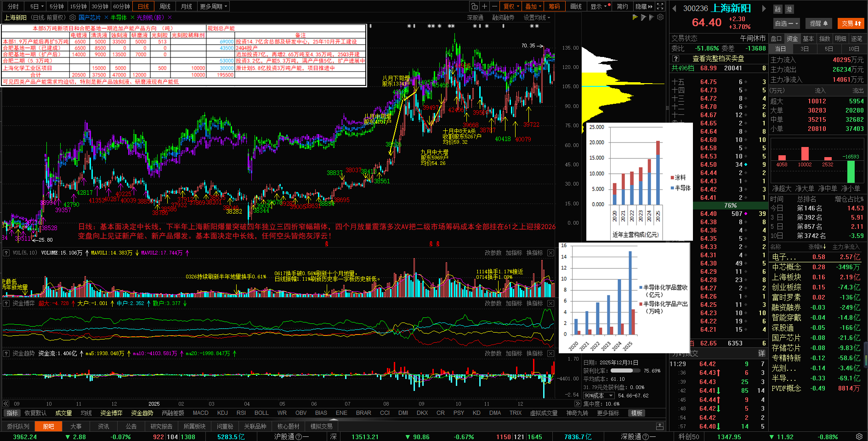
Task: Click the lock icon in chart toolbar
Action: (x=475, y=6)
